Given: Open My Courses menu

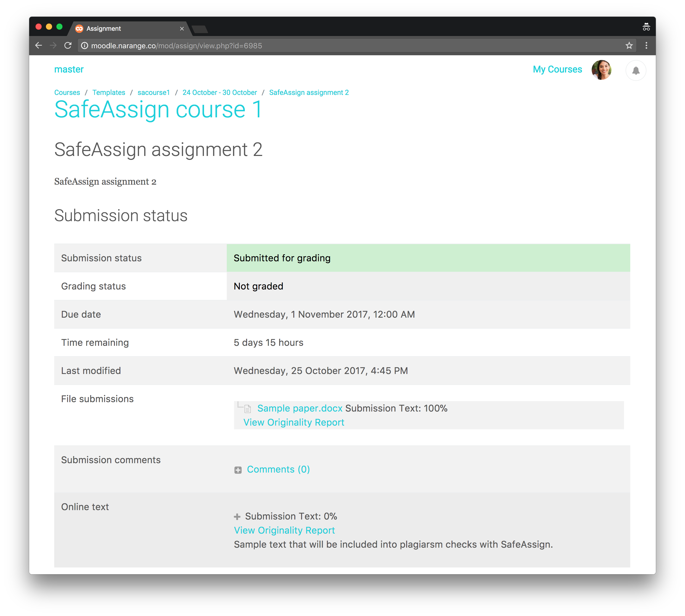Looking at the screenshot, I should 557,69.
